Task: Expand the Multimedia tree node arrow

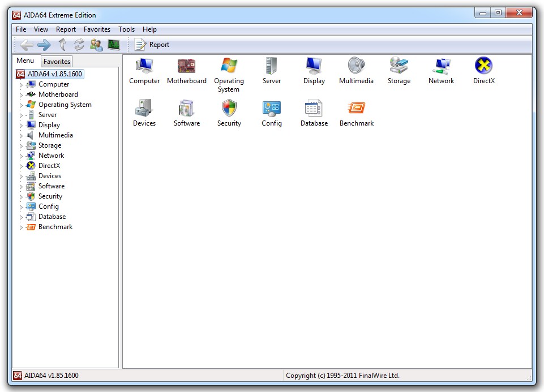Action: [x=21, y=136]
